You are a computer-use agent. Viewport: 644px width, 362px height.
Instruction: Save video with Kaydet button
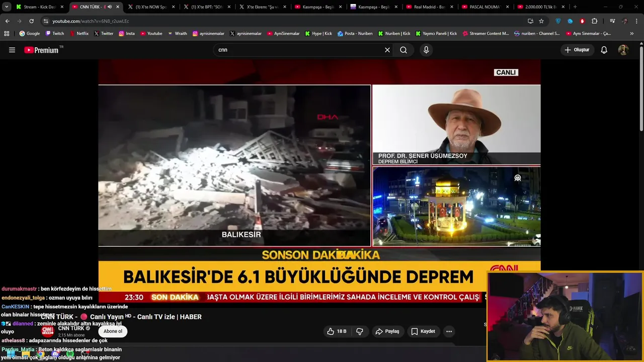coord(423,331)
